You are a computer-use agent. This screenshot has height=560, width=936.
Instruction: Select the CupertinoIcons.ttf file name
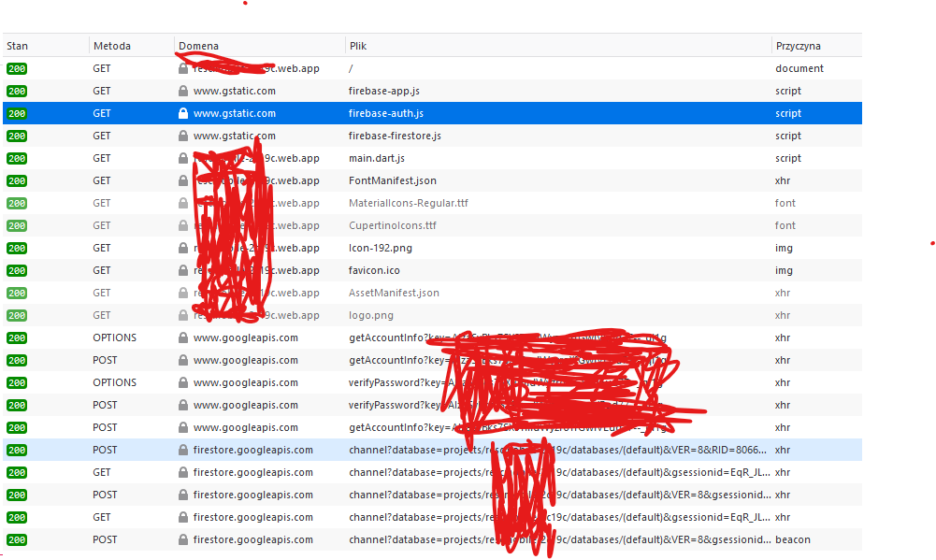(x=392, y=225)
